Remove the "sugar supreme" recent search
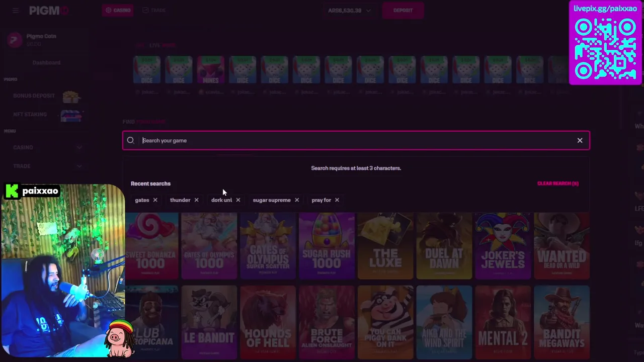This screenshot has height=362, width=644. pos(297,200)
